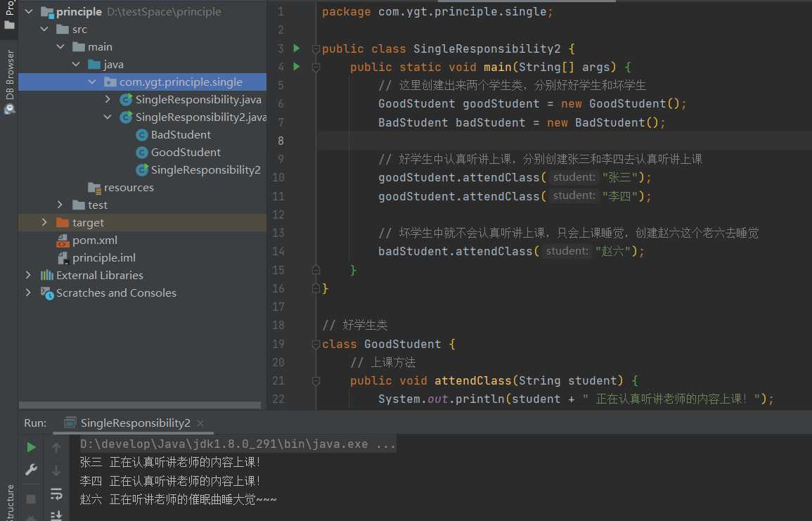Select the target folder row

tap(143, 223)
